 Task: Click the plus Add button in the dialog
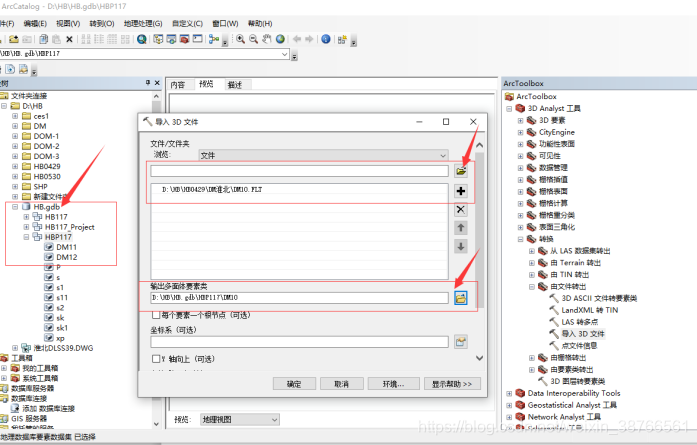click(x=461, y=191)
